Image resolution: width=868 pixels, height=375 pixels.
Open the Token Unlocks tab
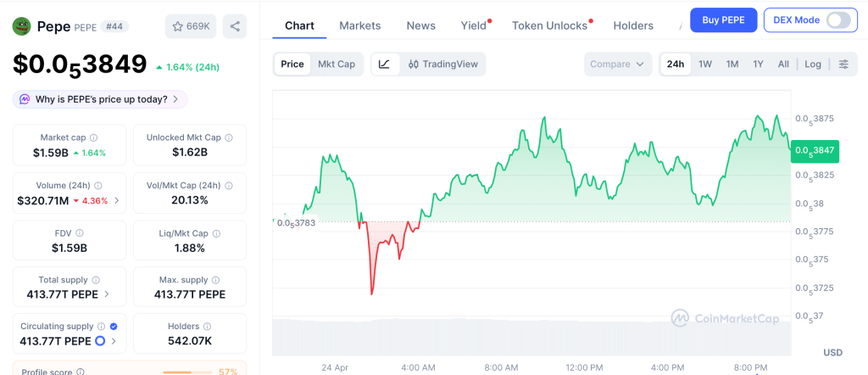(x=549, y=25)
